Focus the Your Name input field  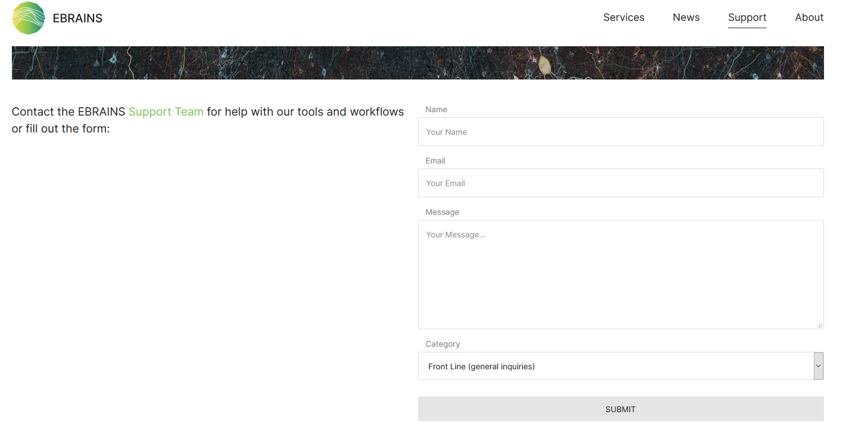point(620,132)
